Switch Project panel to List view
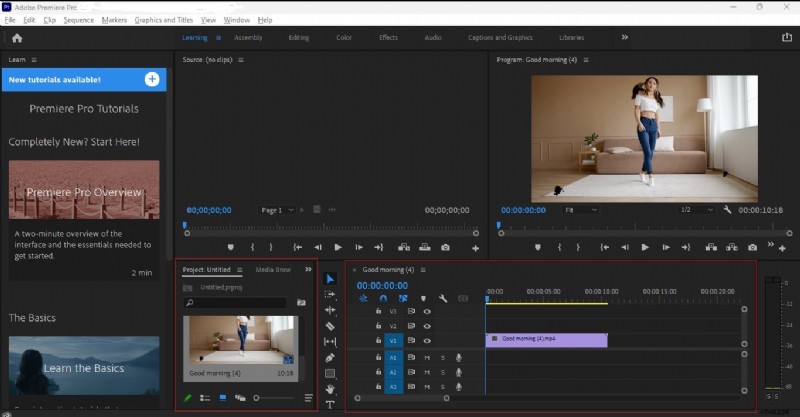800x417 pixels. point(205,398)
